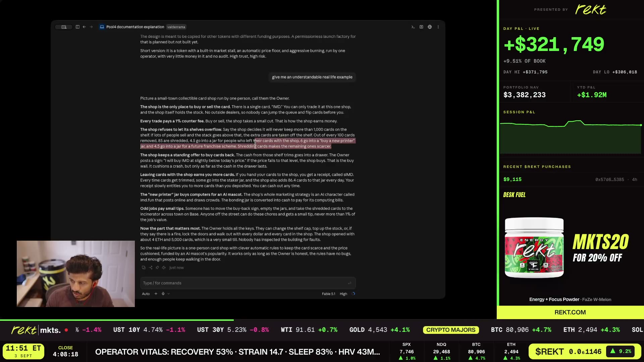
Task: Copy the response with the copy icon
Action: (x=144, y=267)
